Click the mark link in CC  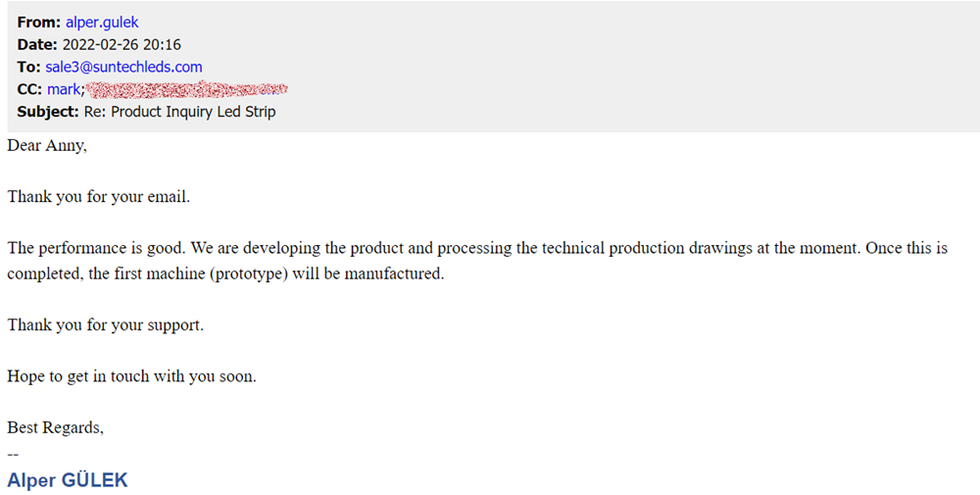[65, 89]
